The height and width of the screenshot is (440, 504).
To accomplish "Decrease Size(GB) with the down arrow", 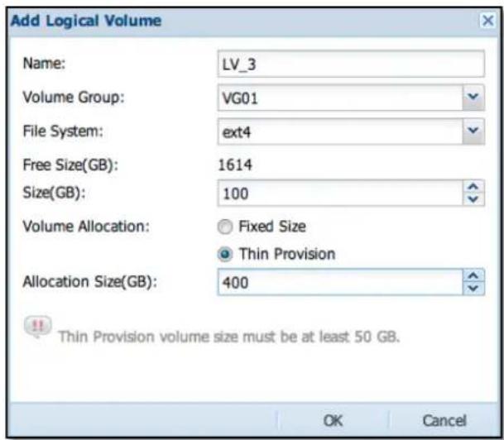I will (x=473, y=199).
